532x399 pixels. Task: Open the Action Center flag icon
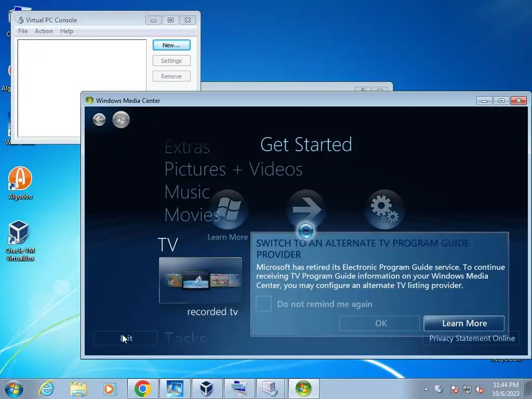454,389
